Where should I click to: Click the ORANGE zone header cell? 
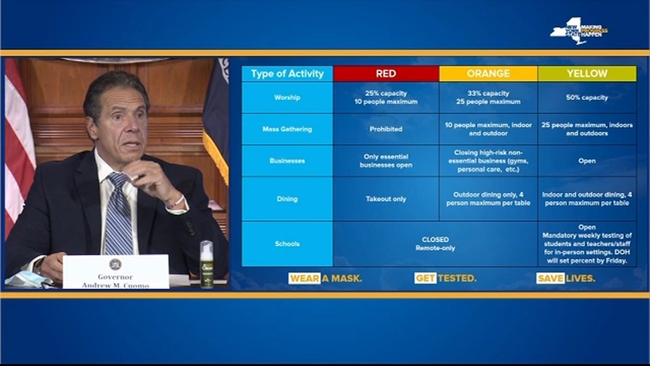[x=488, y=74]
